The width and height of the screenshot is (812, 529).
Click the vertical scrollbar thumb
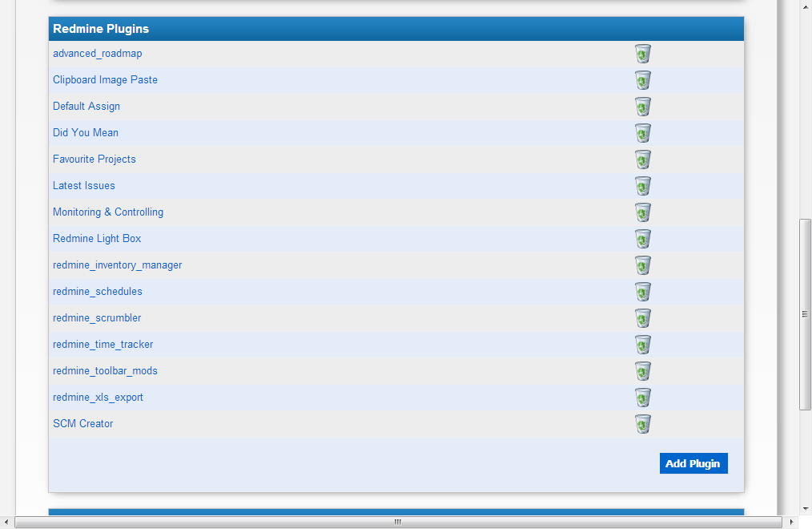[x=804, y=313]
